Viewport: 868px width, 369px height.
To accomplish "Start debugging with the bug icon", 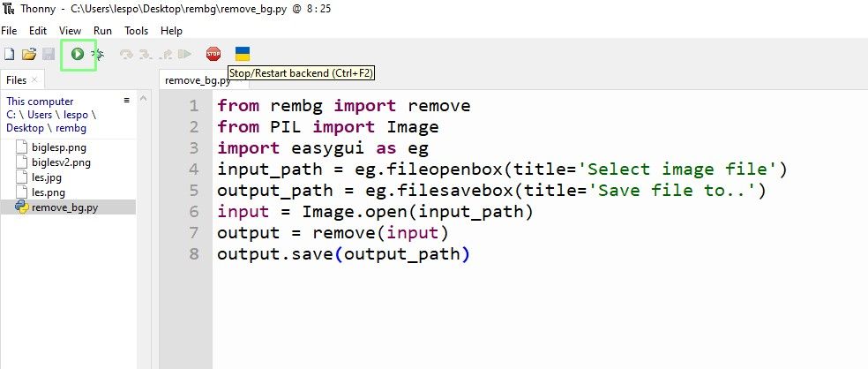I will pos(98,54).
